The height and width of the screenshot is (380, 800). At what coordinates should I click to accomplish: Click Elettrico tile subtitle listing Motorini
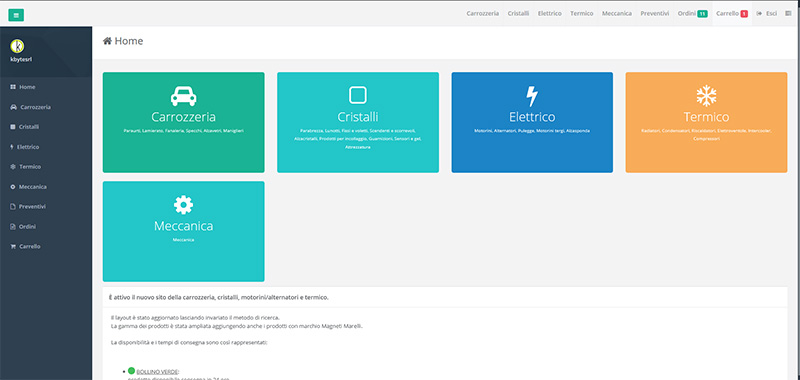tap(532, 131)
